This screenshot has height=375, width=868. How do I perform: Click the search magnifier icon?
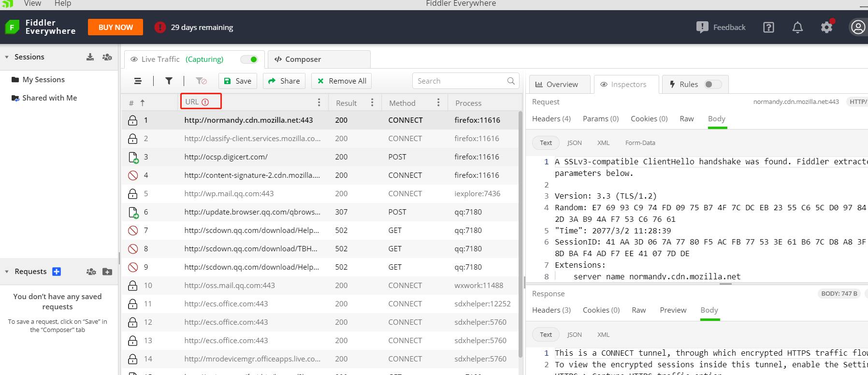(511, 81)
